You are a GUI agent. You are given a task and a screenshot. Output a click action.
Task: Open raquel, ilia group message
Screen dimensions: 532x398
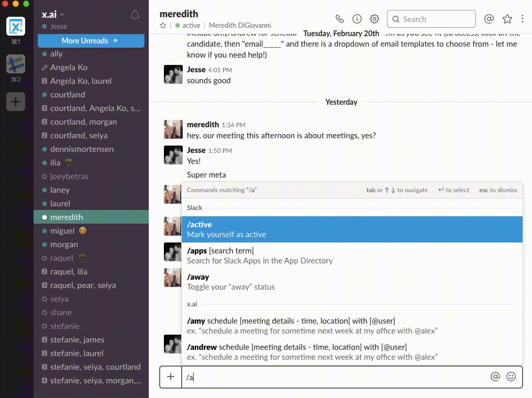click(x=91, y=272)
